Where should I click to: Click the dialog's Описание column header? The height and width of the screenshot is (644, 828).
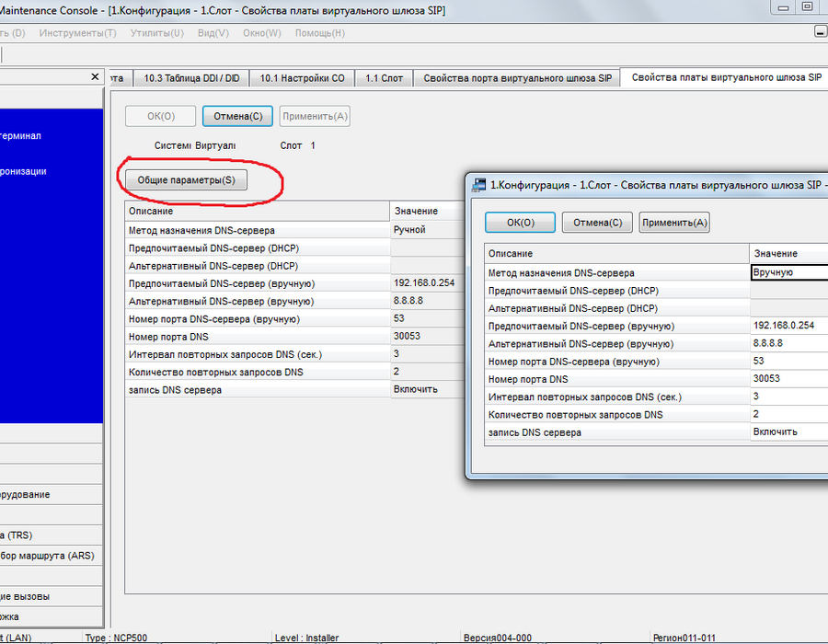[x=616, y=253]
